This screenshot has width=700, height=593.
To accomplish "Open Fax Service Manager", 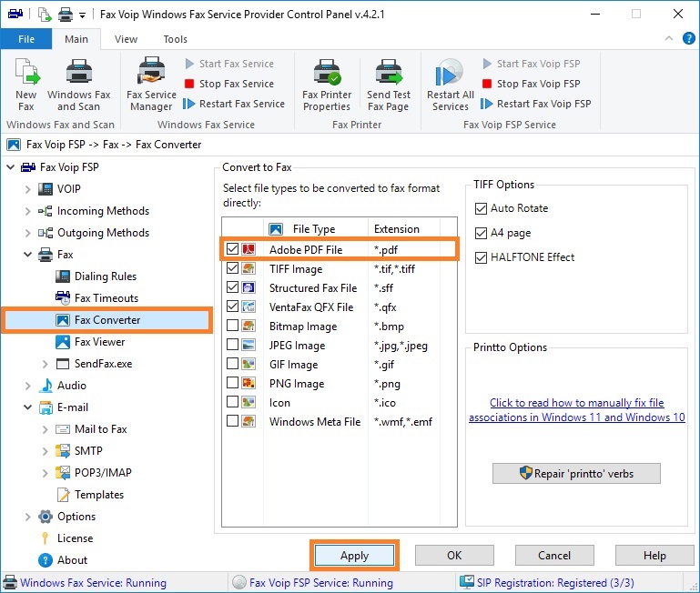I will coord(151,85).
